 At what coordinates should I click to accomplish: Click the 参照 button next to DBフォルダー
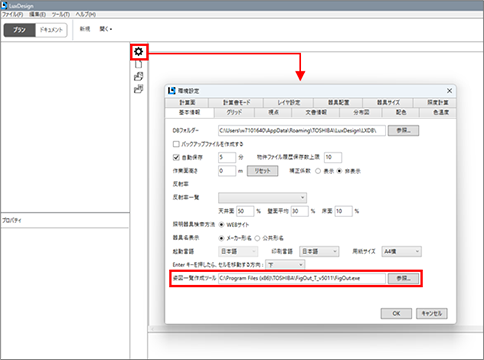[403, 131]
